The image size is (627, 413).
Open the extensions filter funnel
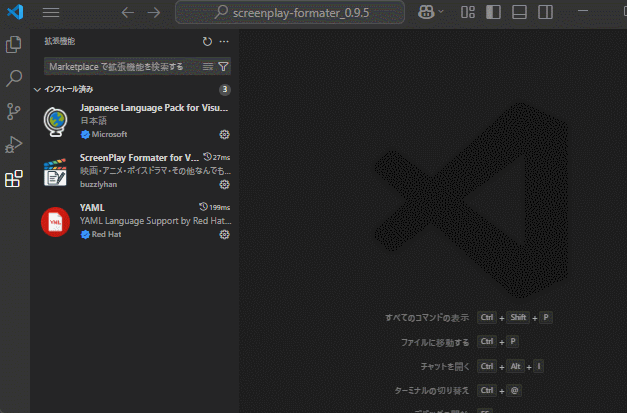pos(223,66)
